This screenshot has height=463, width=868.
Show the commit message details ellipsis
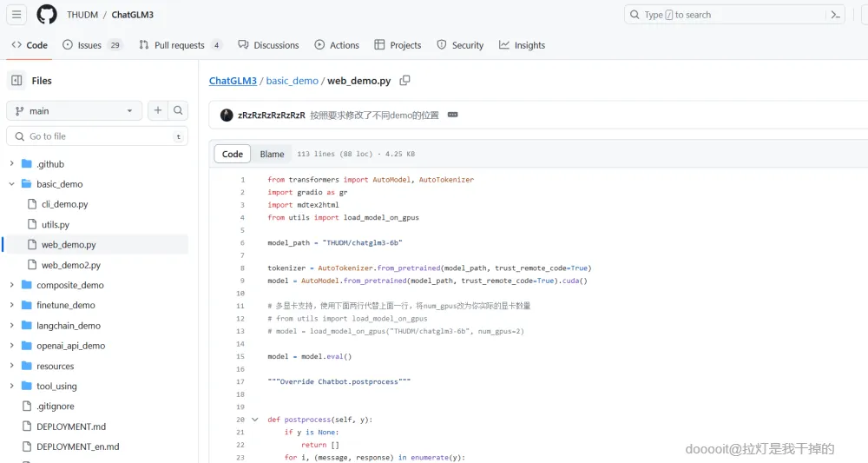point(452,115)
